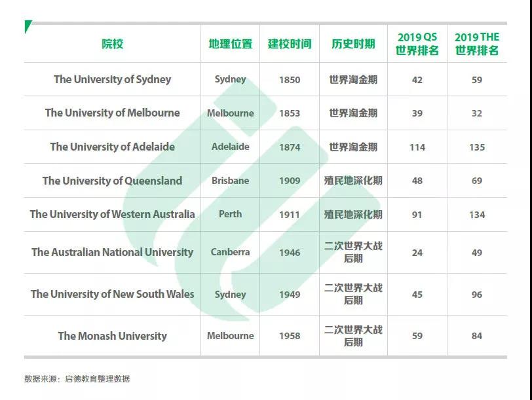Image resolution: width=532 pixels, height=400 pixels.
Task: Select The University of Western Australia cell
Action: click(112, 214)
